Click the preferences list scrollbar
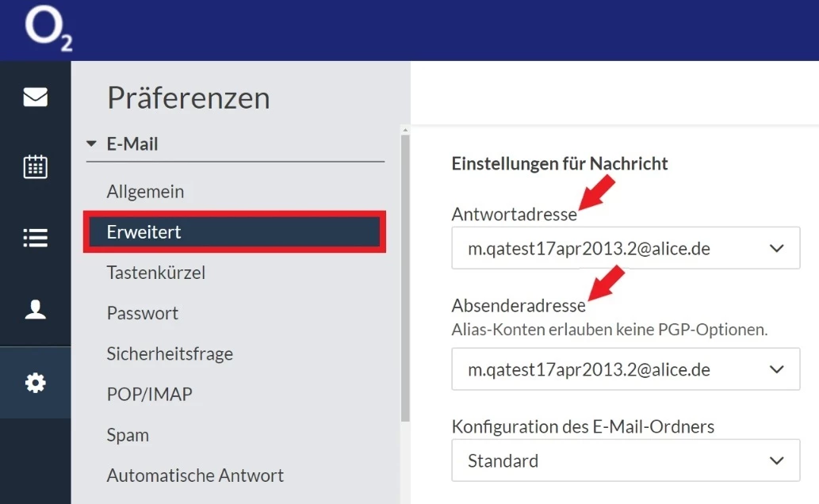The image size is (819, 504). [405, 277]
